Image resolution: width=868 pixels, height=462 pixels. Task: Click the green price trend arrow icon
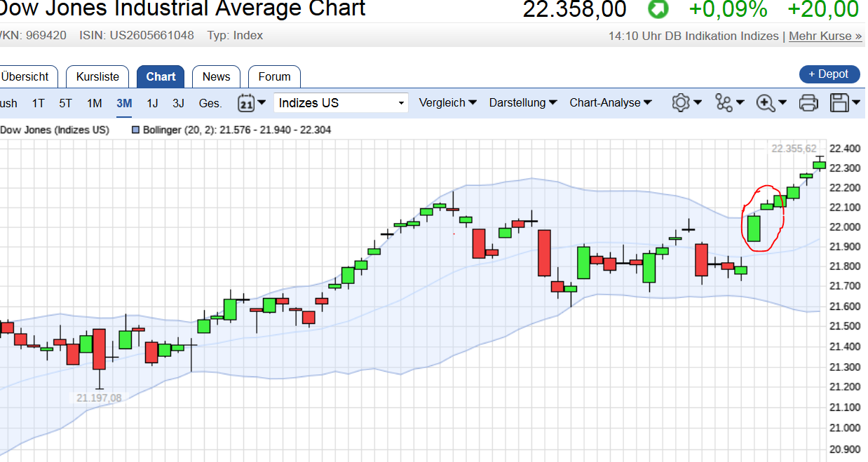pyautogui.click(x=658, y=9)
